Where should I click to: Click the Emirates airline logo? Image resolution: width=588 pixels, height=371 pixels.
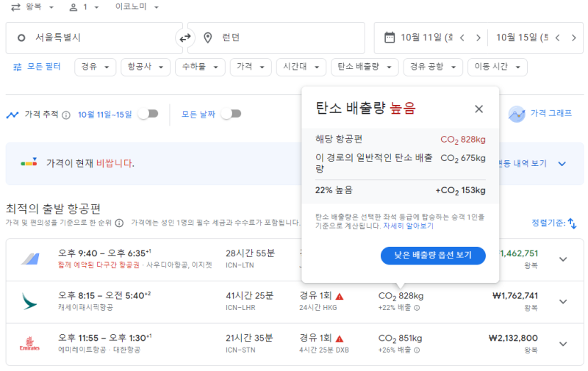(x=29, y=344)
